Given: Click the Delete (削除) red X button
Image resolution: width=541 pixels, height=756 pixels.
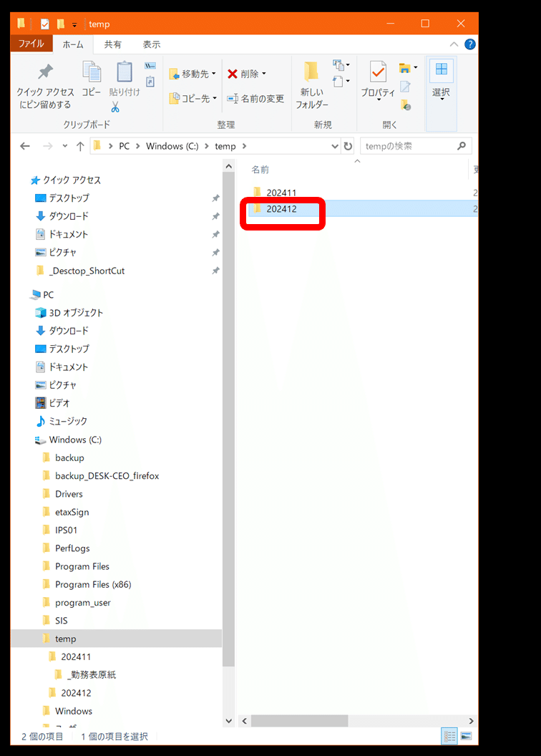Looking at the screenshot, I should click(x=243, y=74).
